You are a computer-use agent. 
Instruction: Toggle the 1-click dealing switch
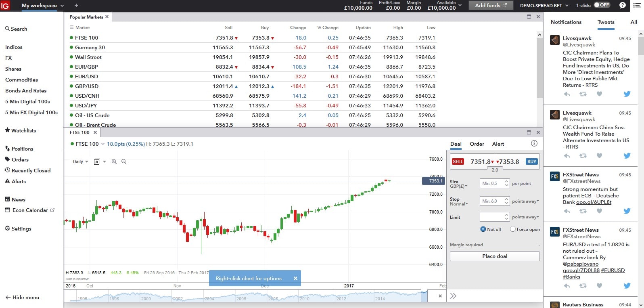tap(602, 5)
